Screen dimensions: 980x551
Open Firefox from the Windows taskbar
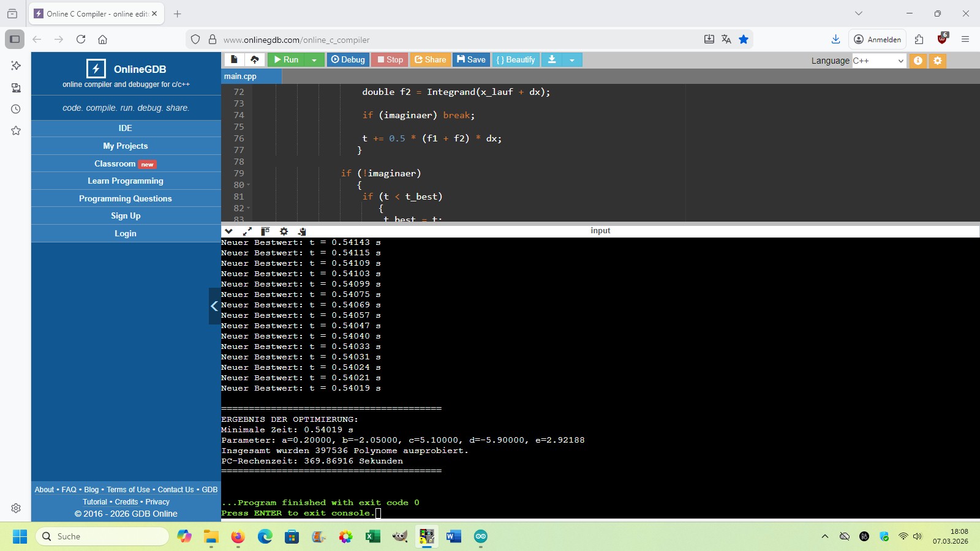238,537
